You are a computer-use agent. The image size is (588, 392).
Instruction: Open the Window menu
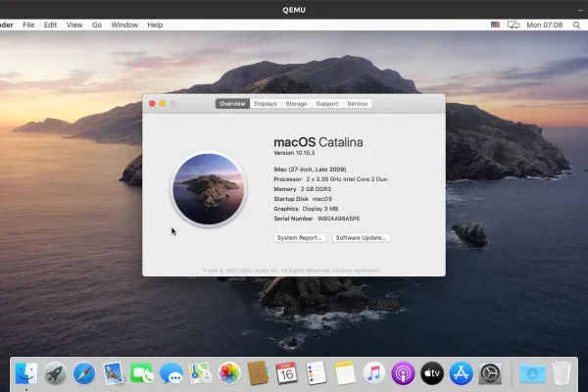coord(124,24)
